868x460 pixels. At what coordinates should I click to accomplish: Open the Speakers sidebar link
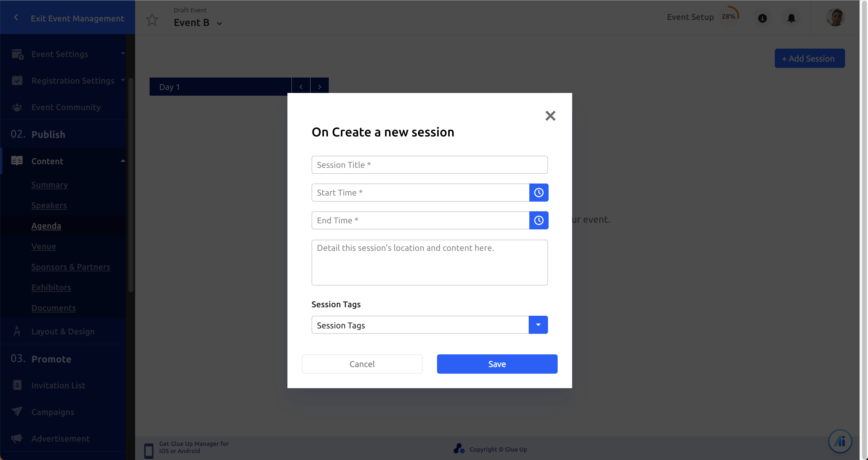click(49, 205)
